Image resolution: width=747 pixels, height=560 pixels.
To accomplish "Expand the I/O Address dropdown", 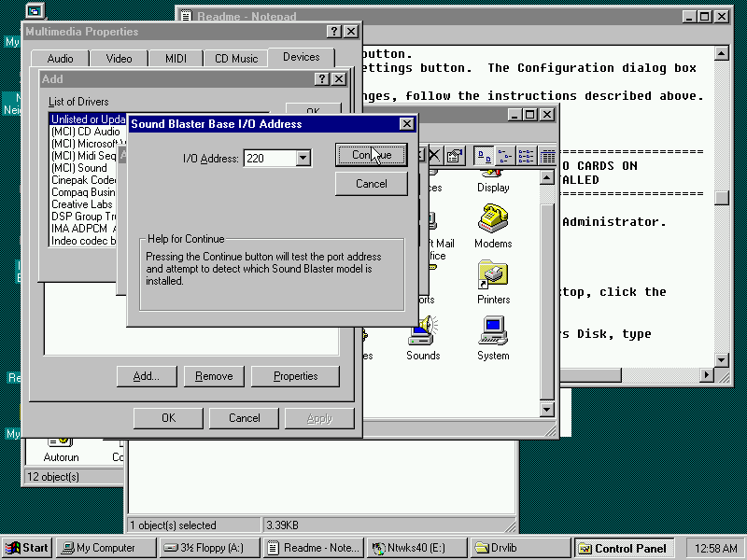I will tap(303, 159).
